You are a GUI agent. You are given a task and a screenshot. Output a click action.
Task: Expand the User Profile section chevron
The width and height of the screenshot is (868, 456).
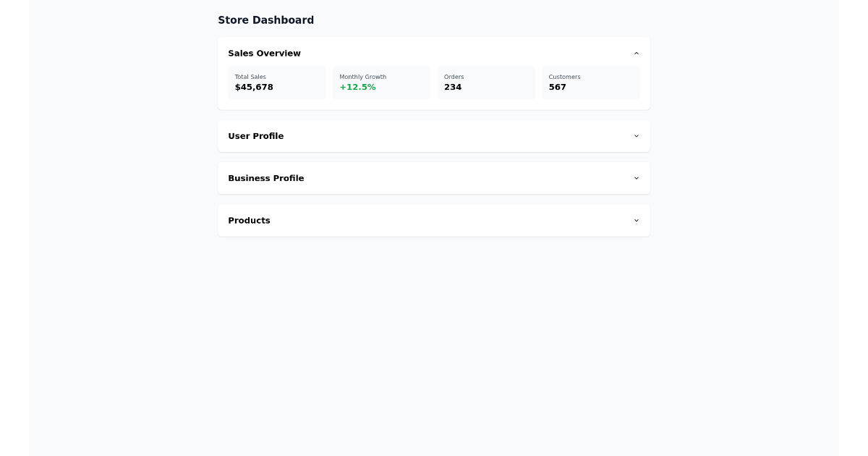click(x=636, y=136)
